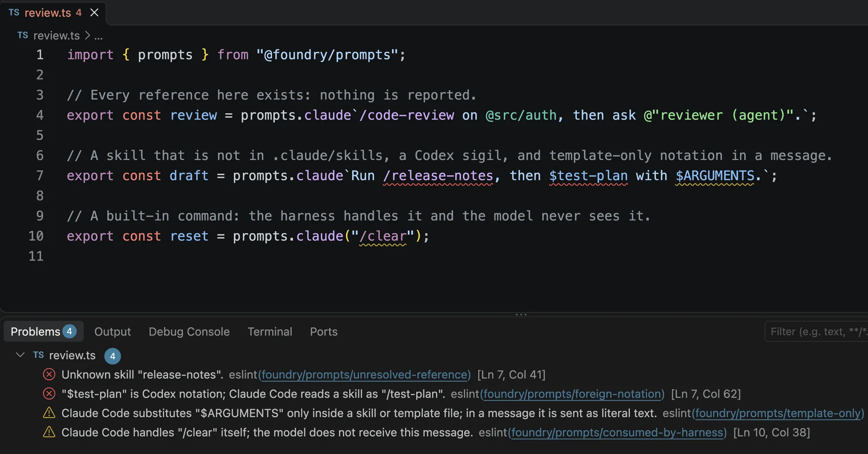Open the foundry/prompts/unresolved-reference rule link
Screen dimensions: 868x454
(364, 375)
